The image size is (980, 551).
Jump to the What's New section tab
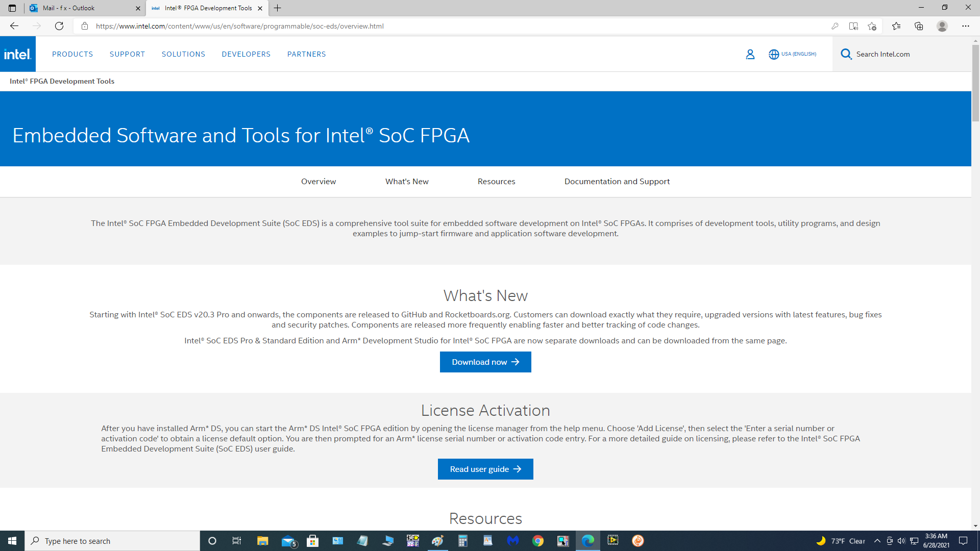pyautogui.click(x=407, y=182)
